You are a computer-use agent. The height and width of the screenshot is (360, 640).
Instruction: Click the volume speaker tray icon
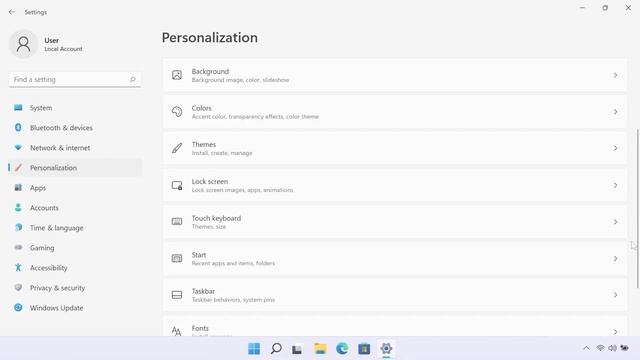tap(612, 348)
